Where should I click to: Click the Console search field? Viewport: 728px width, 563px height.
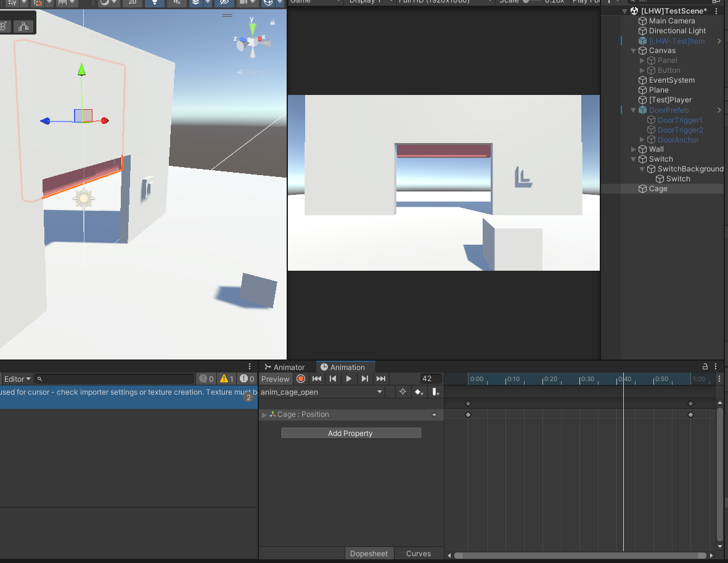pyautogui.click(x=115, y=379)
